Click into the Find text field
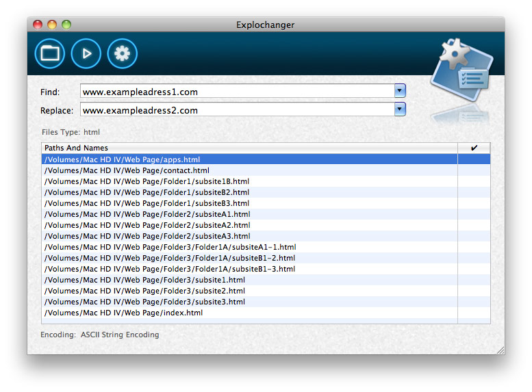The width and height of the screenshot is (532, 392). pyautogui.click(x=237, y=91)
